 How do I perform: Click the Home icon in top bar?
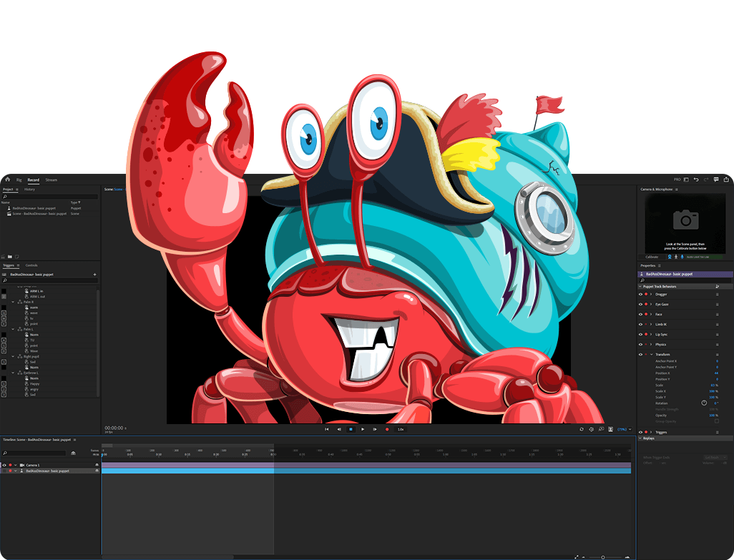coord(7,180)
